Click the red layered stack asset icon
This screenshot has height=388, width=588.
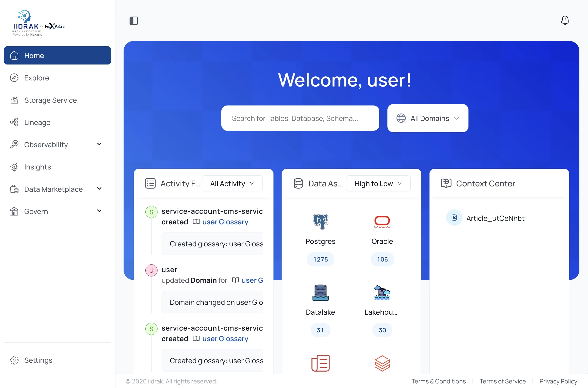[x=382, y=363]
